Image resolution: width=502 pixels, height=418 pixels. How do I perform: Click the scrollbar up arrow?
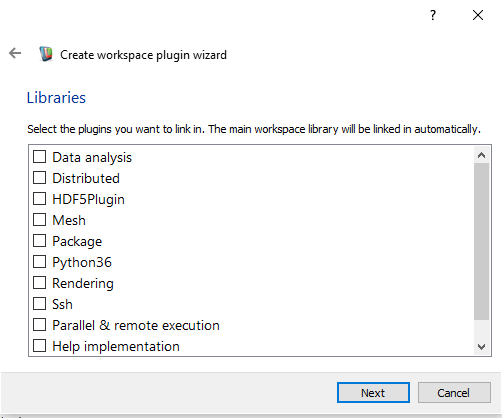[x=481, y=155]
